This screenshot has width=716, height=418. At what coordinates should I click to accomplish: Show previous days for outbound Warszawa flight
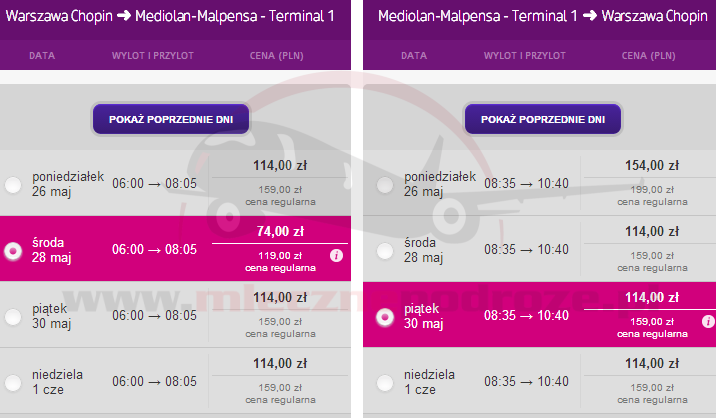pyautogui.click(x=171, y=119)
